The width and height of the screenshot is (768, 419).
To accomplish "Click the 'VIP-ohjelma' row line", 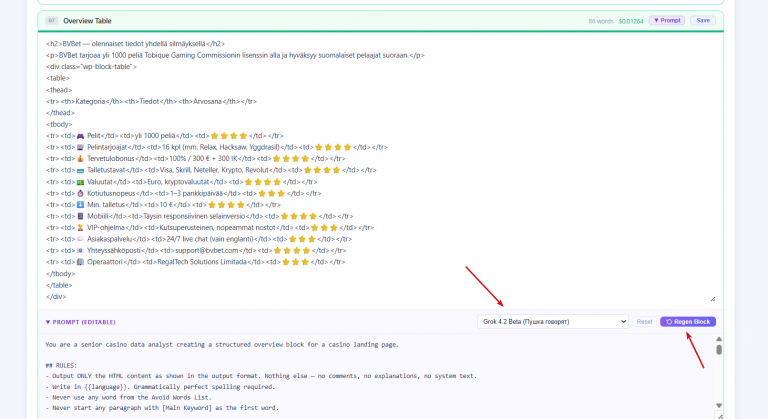I will click(x=210, y=227).
